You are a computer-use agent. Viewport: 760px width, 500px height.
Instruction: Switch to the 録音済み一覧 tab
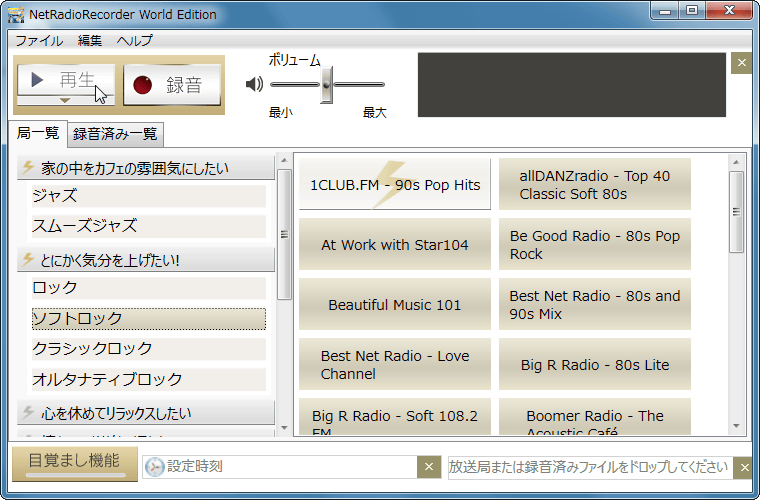coord(115,134)
